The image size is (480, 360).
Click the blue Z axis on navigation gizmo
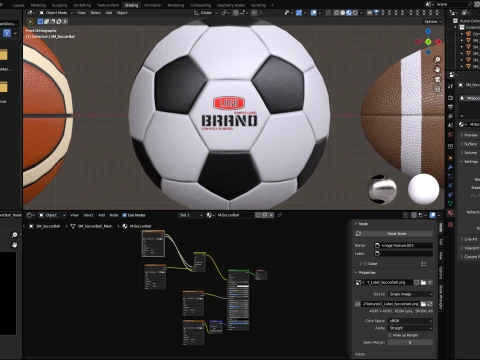pyautogui.click(x=428, y=32)
